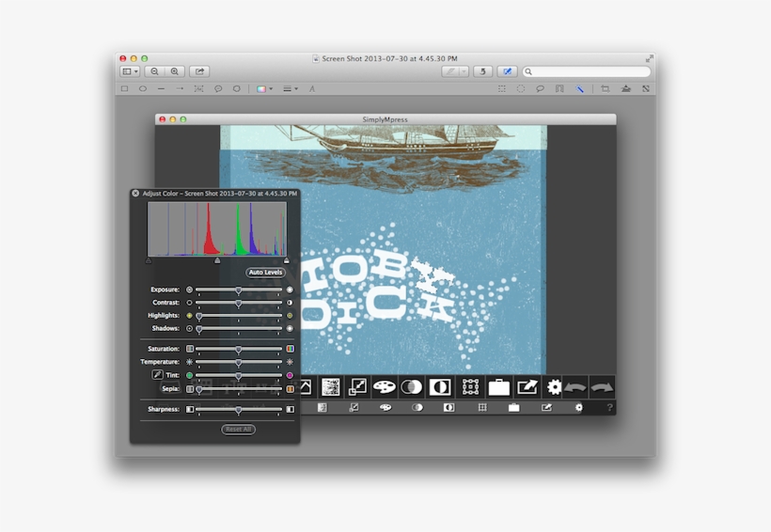The width and height of the screenshot is (771, 532).
Task: Click the Crop tool icon
Action: pos(606,89)
